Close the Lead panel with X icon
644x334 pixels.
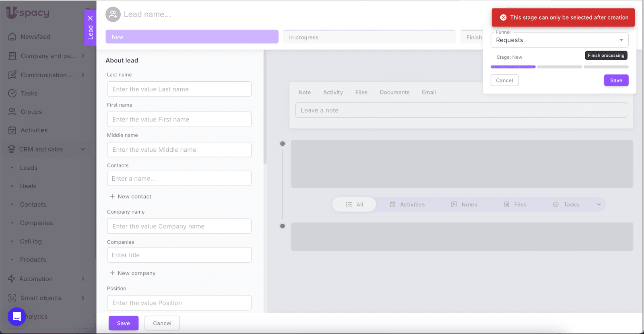point(90,18)
